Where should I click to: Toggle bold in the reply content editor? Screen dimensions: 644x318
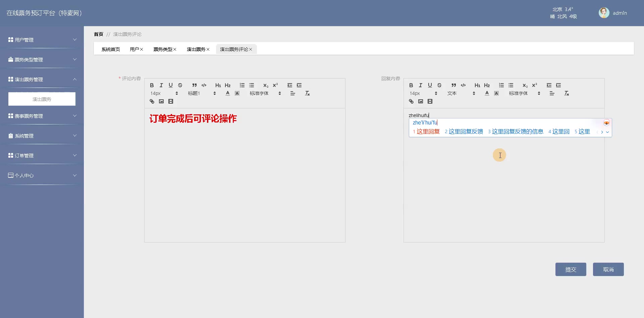(411, 85)
